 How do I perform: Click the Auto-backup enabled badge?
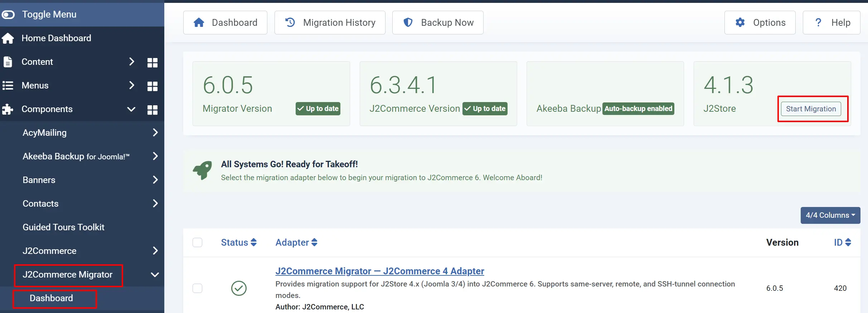(639, 109)
